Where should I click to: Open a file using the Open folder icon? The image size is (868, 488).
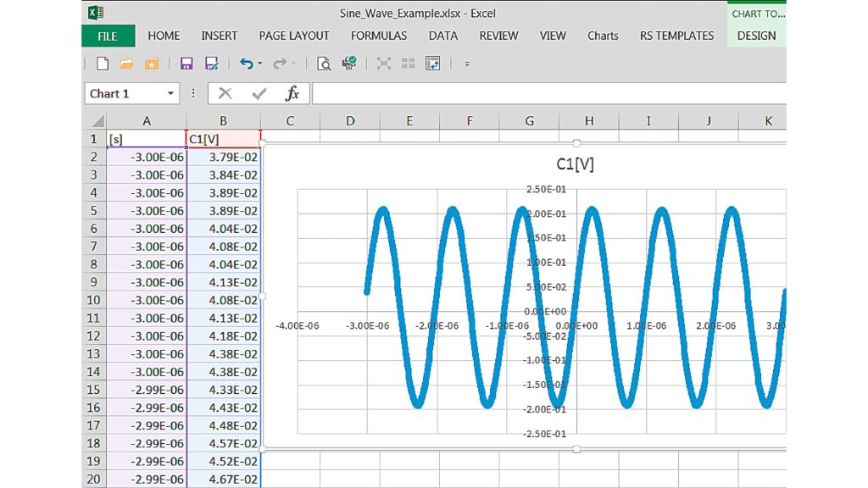[x=127, y=64]
